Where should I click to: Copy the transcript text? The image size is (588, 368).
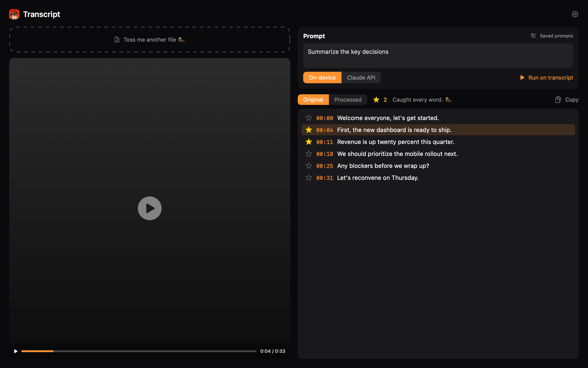point(567,100)
